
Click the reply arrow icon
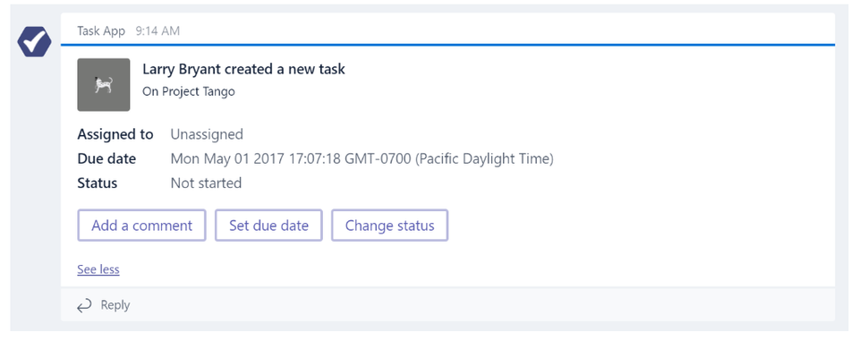[84, 305]
